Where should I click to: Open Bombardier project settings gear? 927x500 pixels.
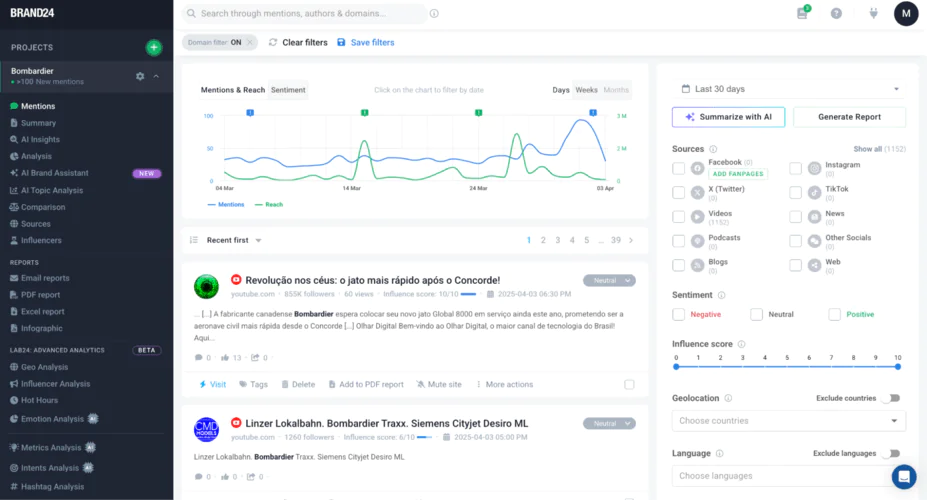[140, 76]
